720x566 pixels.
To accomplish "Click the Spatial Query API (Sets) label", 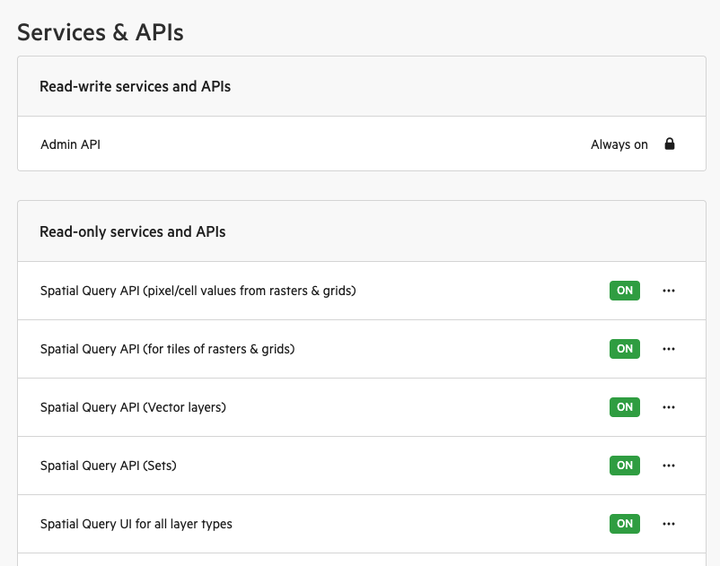I will click(x=108, y=465).
